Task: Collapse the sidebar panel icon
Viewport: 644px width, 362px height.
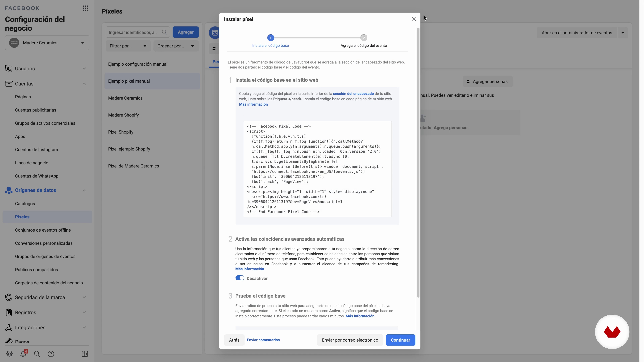Action: (x=85, y=354)
